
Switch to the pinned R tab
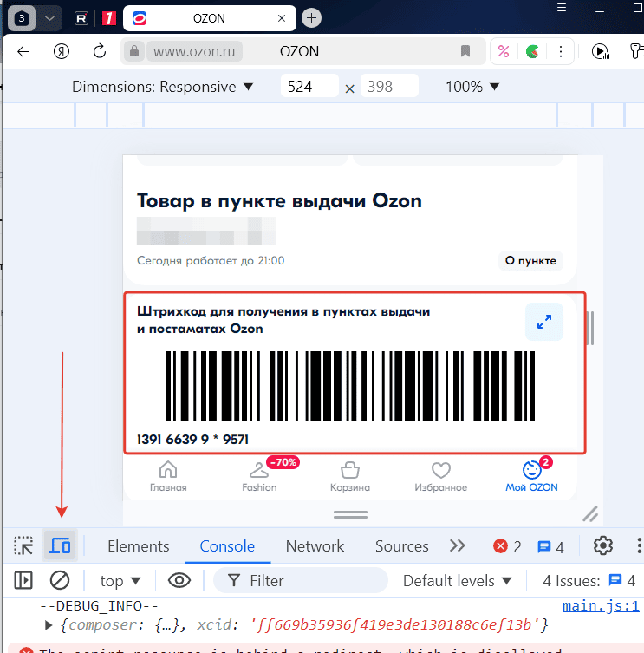coord(81,18)
